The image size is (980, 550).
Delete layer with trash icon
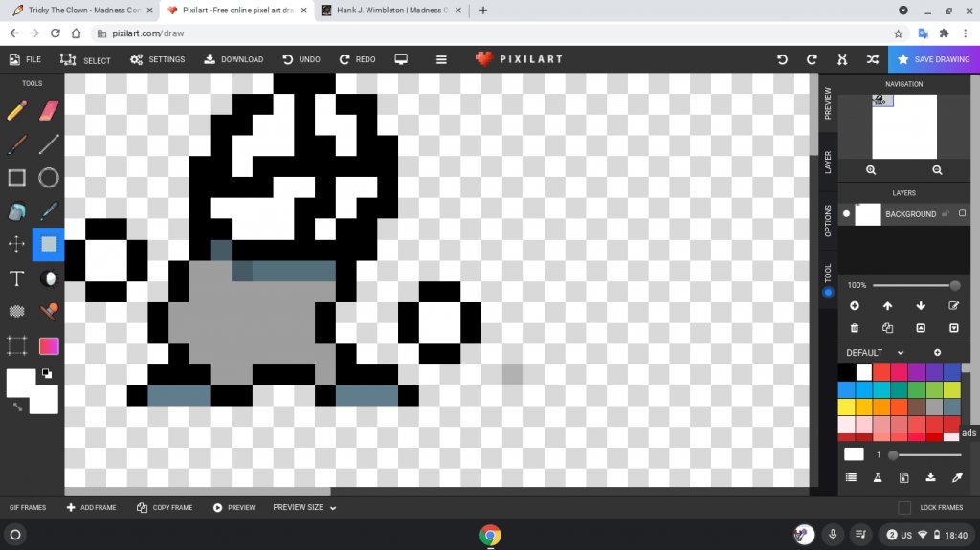pos(855,328)
